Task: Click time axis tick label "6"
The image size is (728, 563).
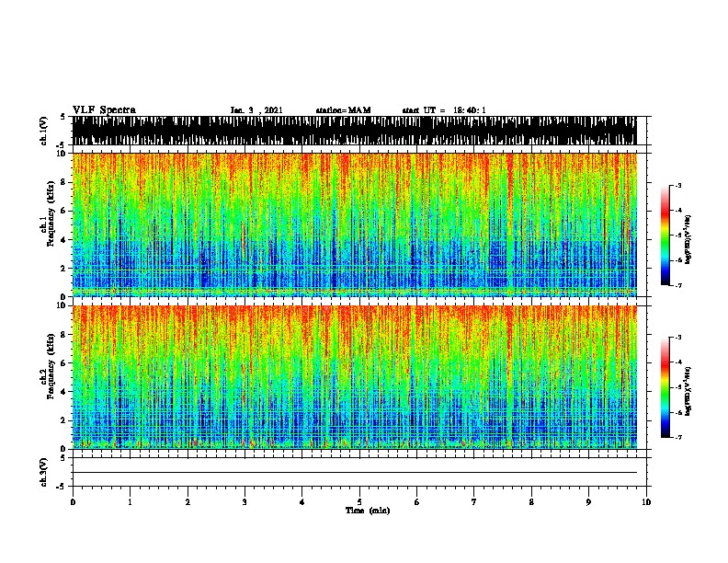Action: click(x=416, y=502)
